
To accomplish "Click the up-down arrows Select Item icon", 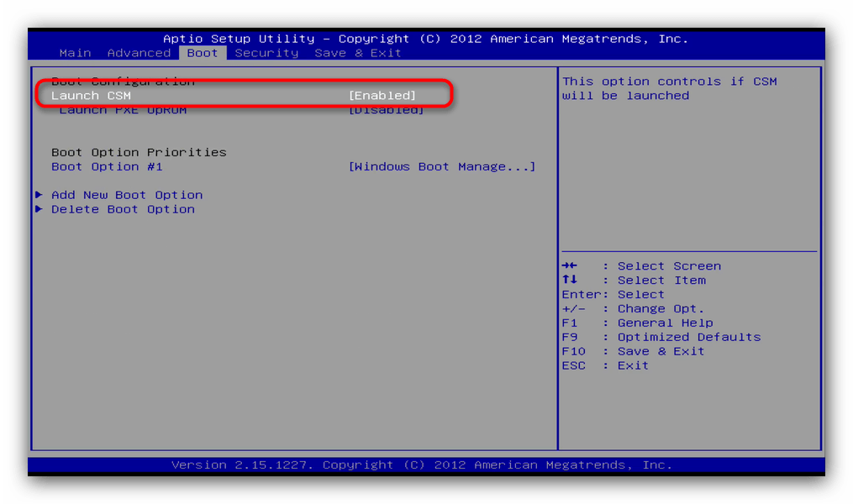I will tap(570, 280).
